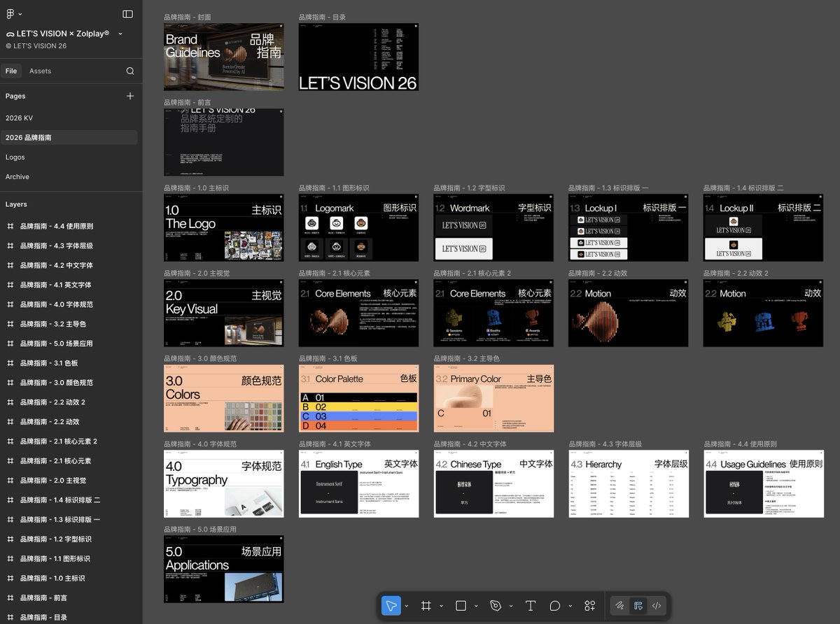840x624 pixels.
Task: Click the yellow 02 color band
Action: (358, 407)
